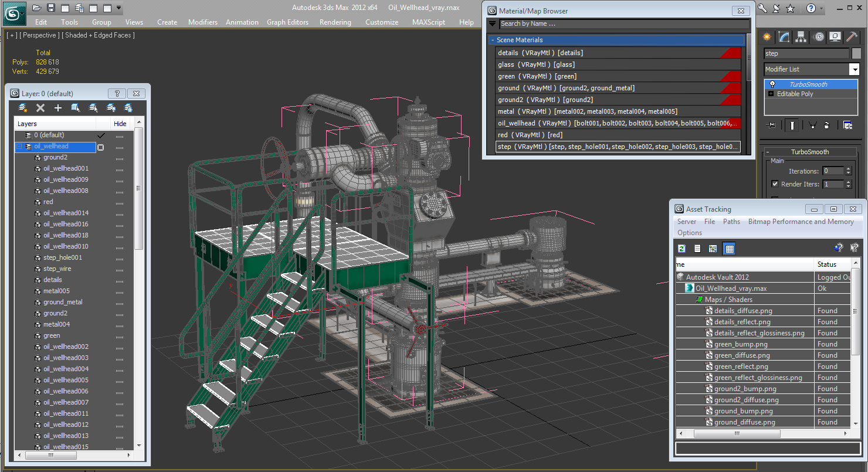Screen dimensions: 868x472
Task: Open Paths menu in Asset Tracking
Action: pos(731,222)
